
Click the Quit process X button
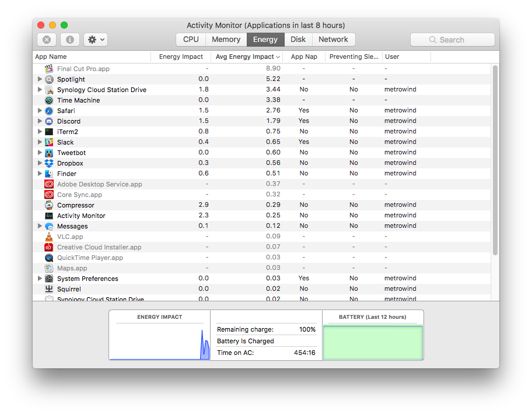(x=47, y=40)
